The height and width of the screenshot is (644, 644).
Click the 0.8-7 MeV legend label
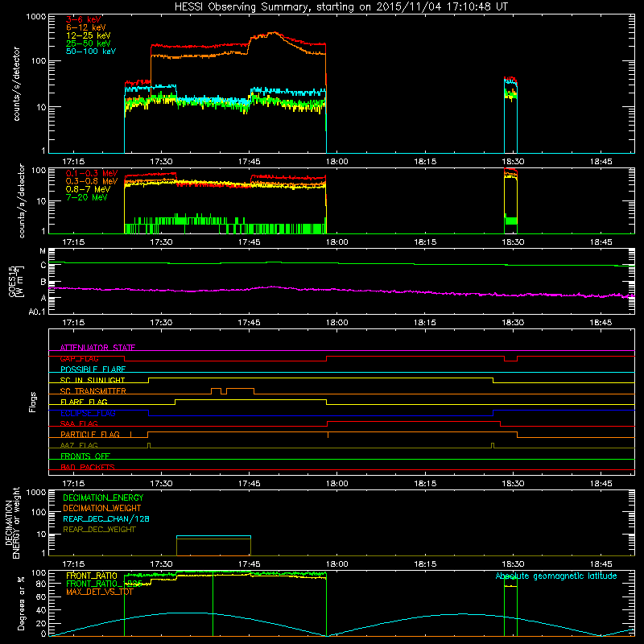[88, 189]
